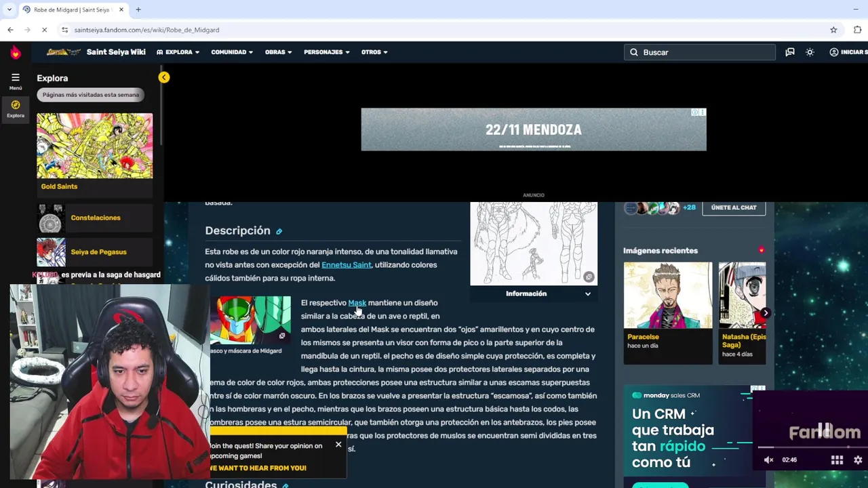This screenshot has height=488, width=868.
Task: Open the Menú hamburger in left rail
Action: coord(16,81)
